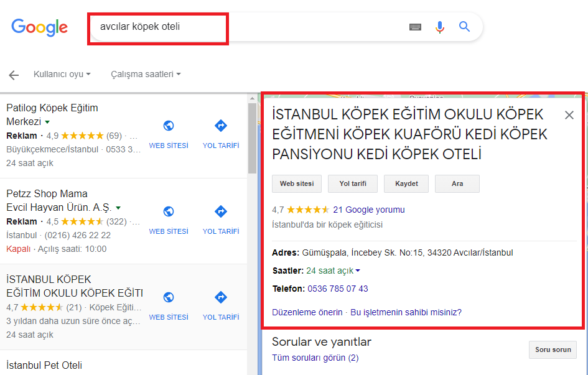Click the Kaydet button
Screen dimensions: 588x375
[x=406, y=183]
